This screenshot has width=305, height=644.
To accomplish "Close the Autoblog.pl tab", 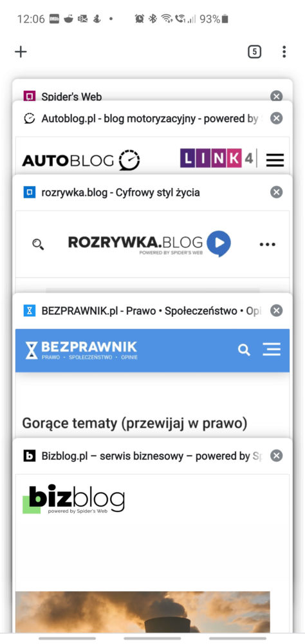I will pos(276,118).
